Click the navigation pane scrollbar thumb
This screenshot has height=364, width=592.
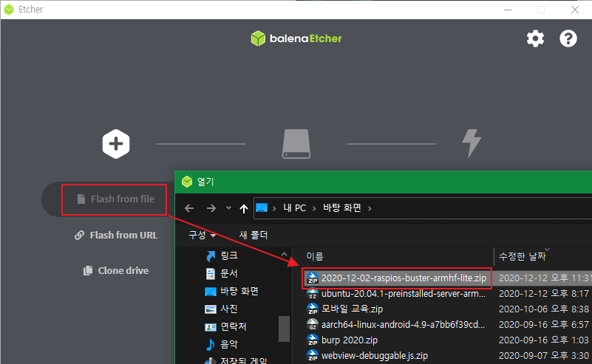click(x=284, y=329)
